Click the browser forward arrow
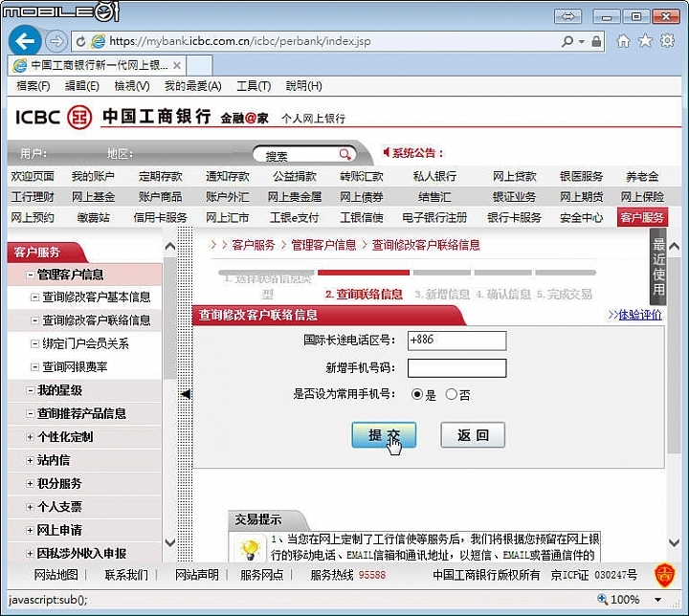Screen dimensions: 689x616 point(56,41)
